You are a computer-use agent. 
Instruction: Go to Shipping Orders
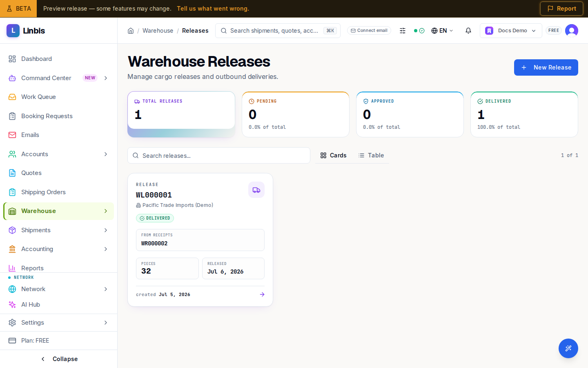[58, 192]
